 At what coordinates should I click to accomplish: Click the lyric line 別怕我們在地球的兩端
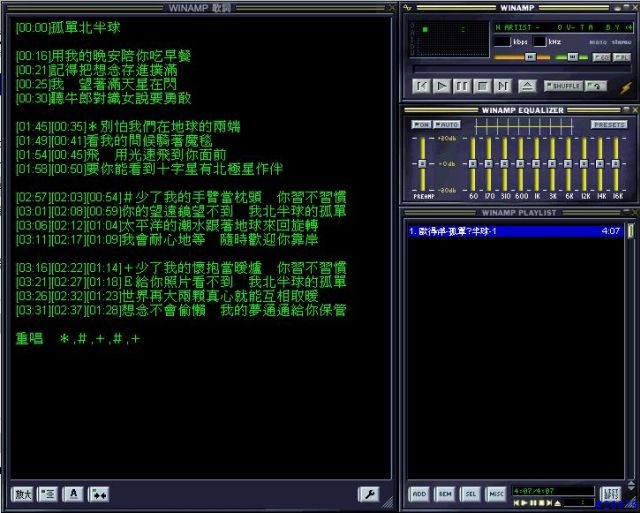coord(128,127)
